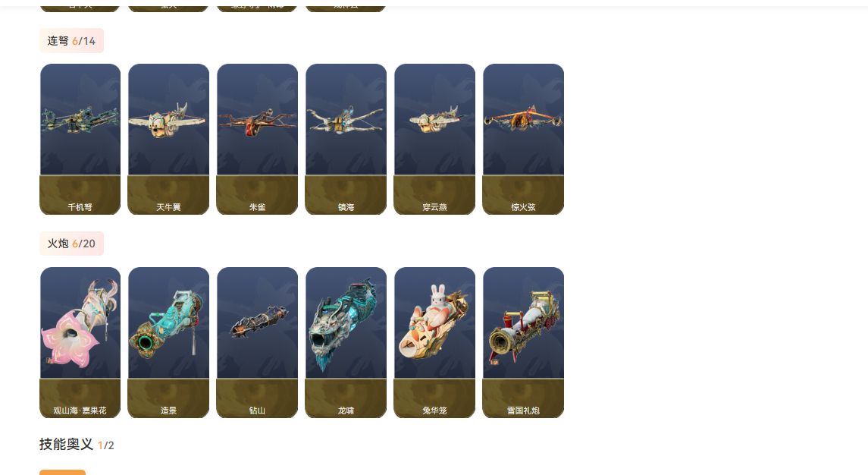Click the 兔华笼 name label
This screenshot has height=475, width=868.
coord(434,411)
